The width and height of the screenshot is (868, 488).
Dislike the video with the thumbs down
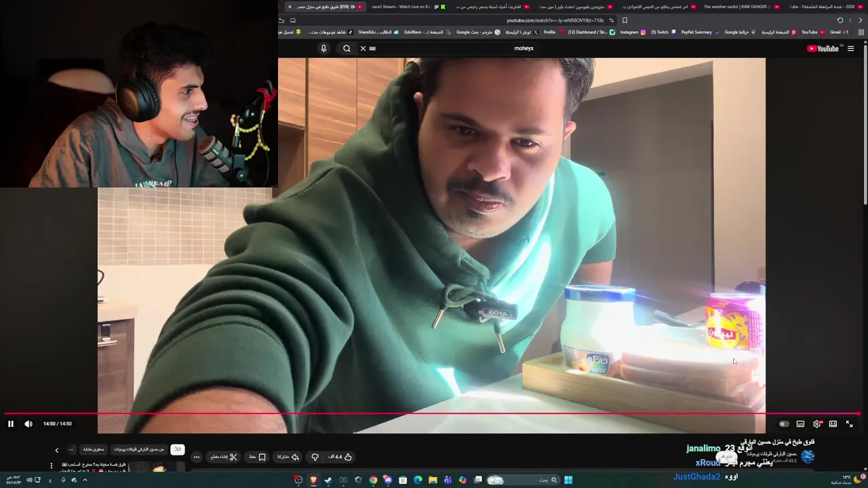(315, 457)
